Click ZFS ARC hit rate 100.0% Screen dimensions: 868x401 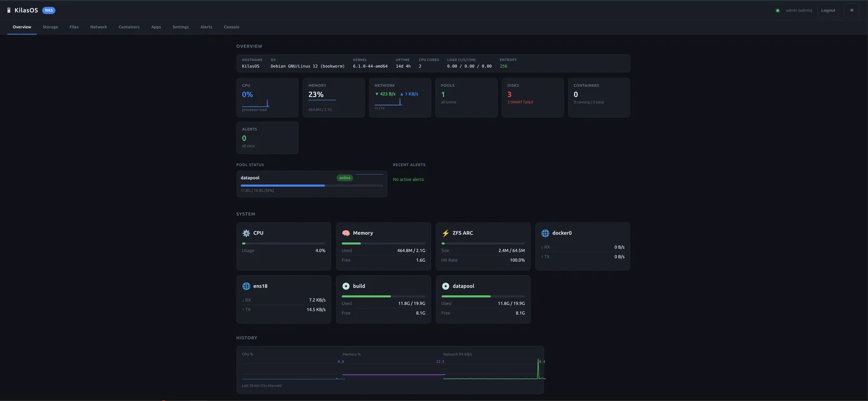click(517, 260)
